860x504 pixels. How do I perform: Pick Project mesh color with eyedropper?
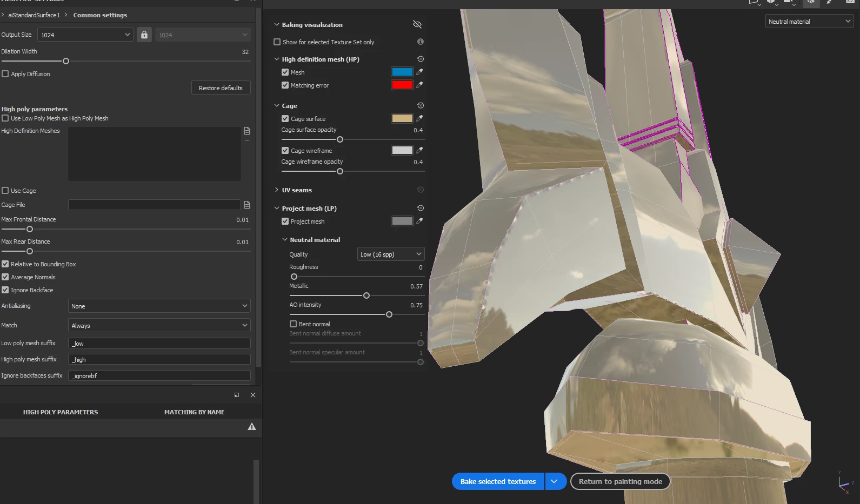point(419,221)
